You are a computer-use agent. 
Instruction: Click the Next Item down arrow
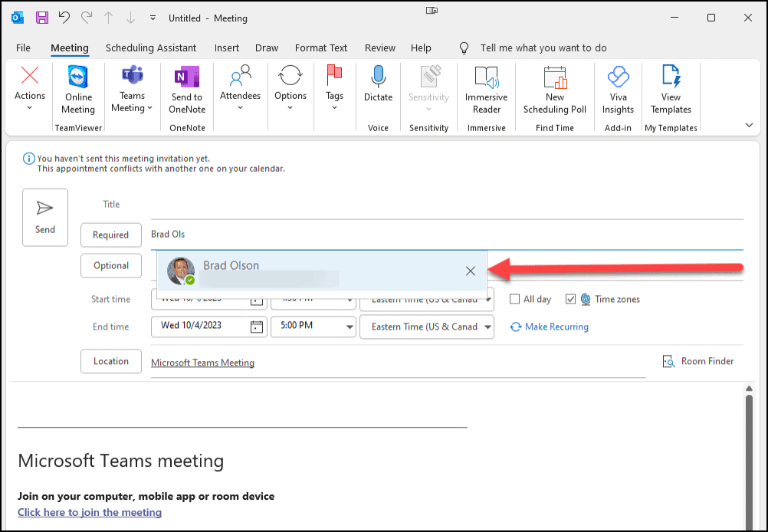coord(130,18)
